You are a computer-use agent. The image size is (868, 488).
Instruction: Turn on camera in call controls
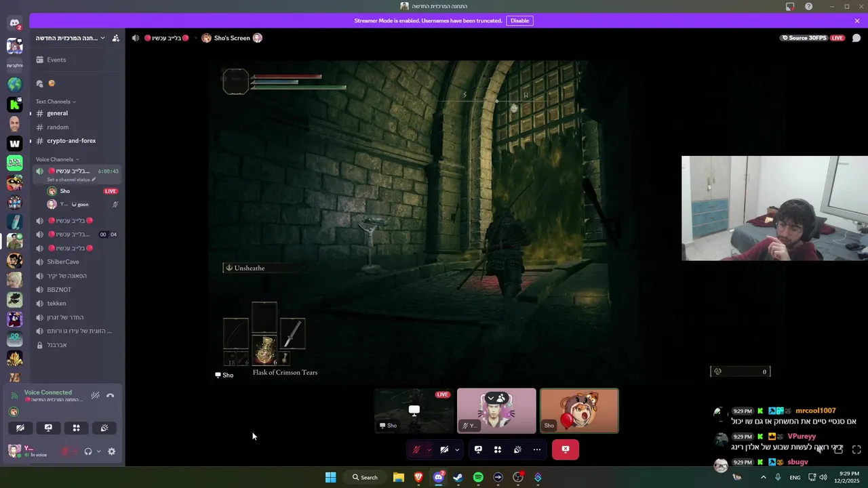pyautogui.click(x=444, y=449)
